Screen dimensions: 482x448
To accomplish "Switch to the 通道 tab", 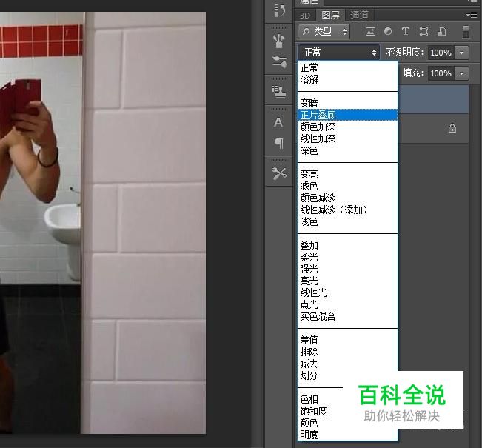I will pos(359,15).
